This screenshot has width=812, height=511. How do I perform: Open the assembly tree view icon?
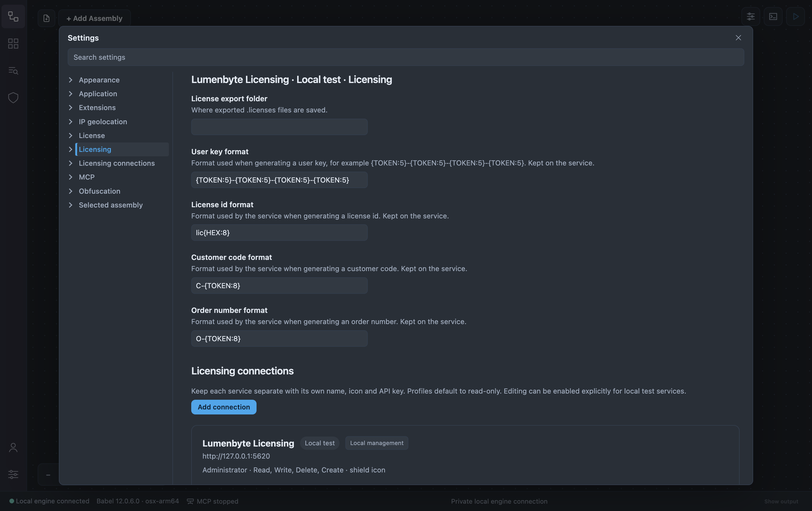pos(13,16)
